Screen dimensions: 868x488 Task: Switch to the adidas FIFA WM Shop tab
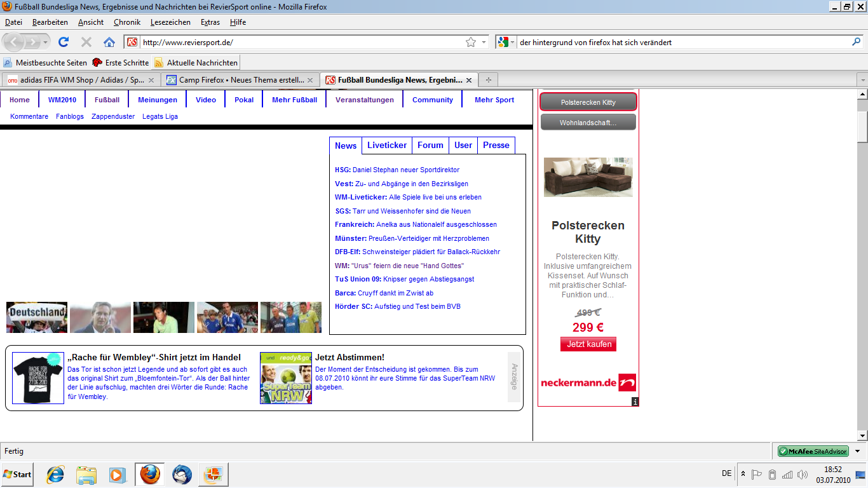(x=81, y=80)
